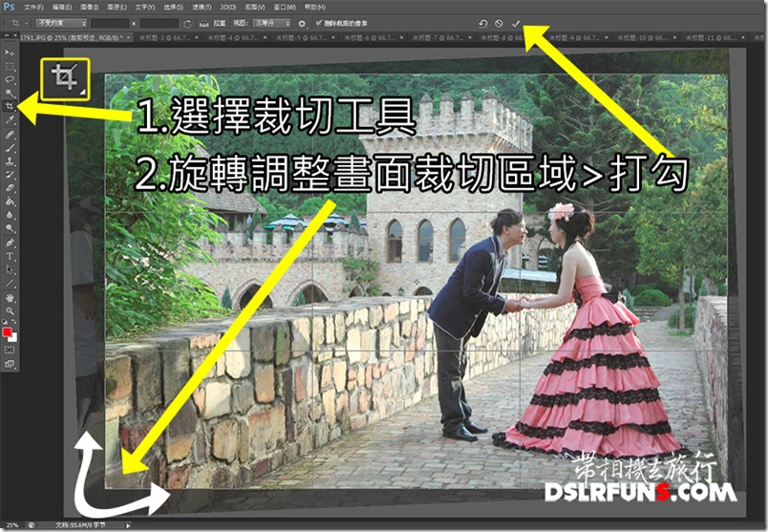Click the red foreground color swatch
The image size is (768, 532).
click(x=8, y=331)
